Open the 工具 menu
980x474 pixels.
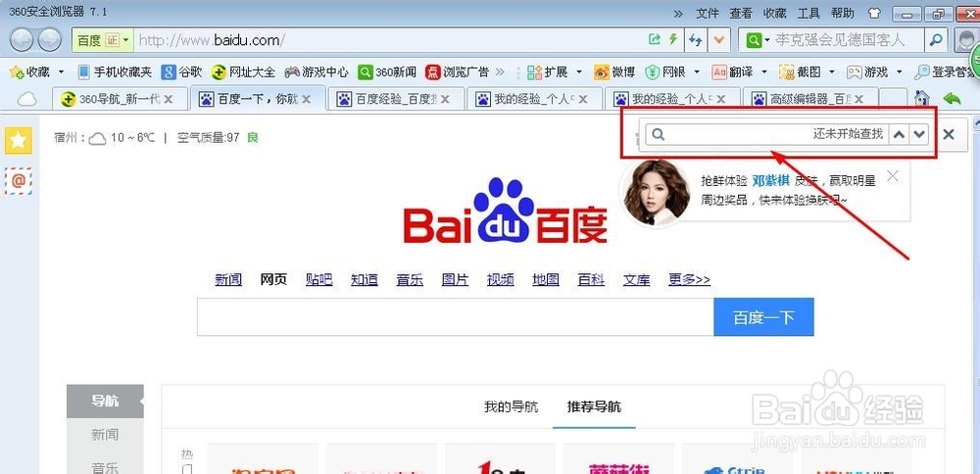pos(808,13)
